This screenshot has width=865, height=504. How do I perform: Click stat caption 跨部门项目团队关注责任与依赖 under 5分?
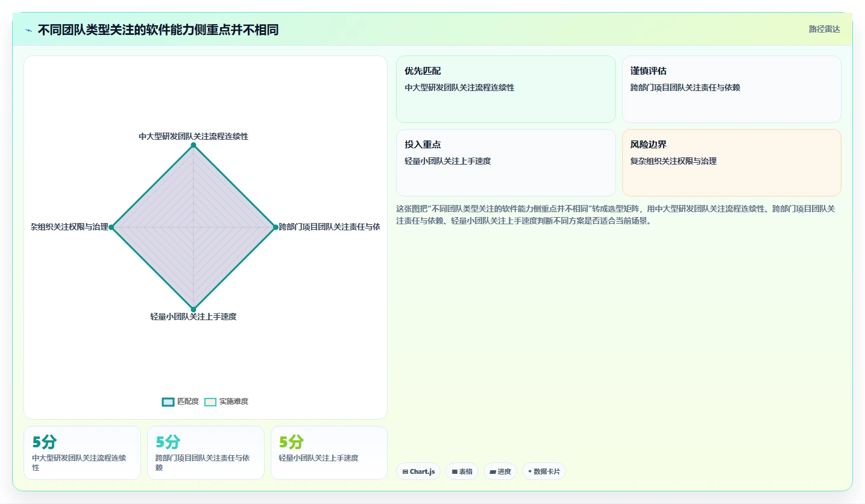point(203,462)
